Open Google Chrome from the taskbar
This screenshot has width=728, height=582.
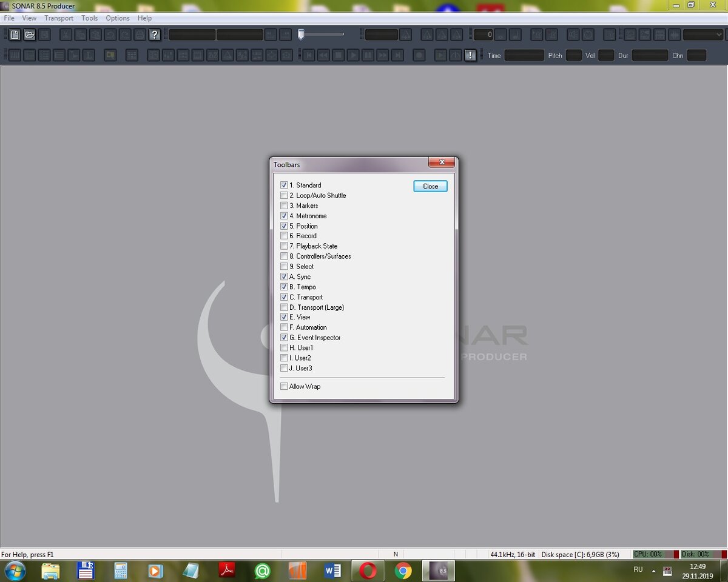click(403, 570)
